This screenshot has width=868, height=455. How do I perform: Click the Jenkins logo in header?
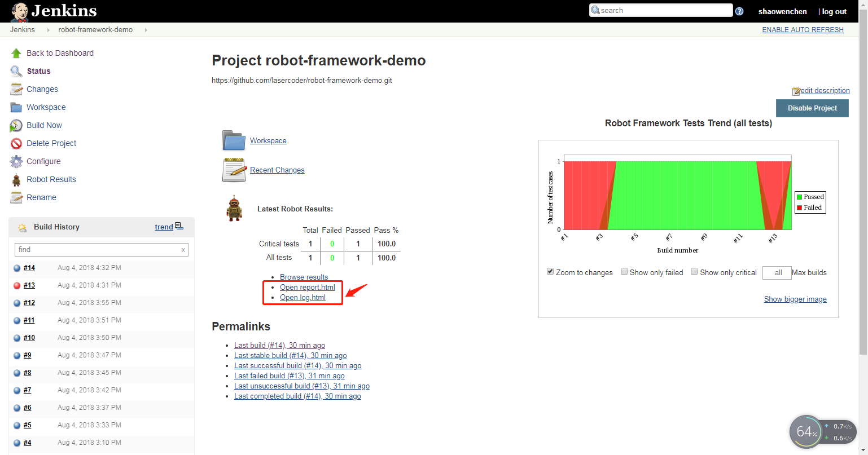pos(54,11)
